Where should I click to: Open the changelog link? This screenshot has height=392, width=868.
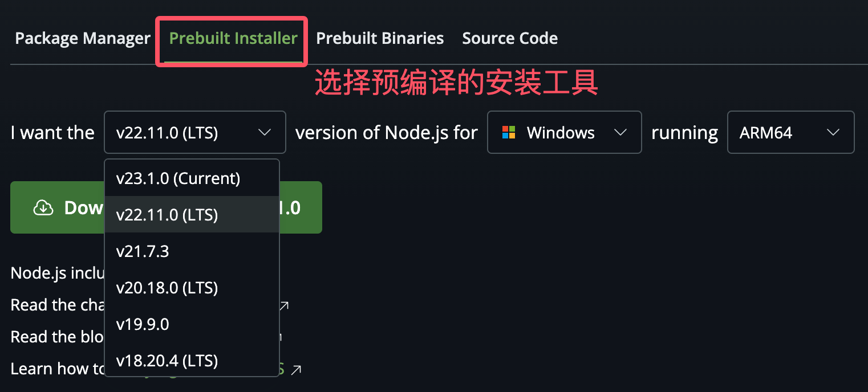[x=171, y=305]
